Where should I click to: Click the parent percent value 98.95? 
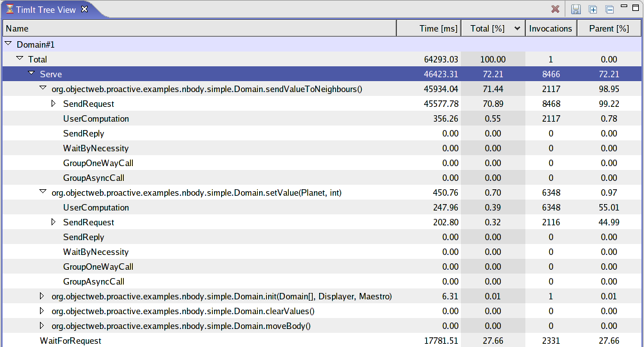609,89
